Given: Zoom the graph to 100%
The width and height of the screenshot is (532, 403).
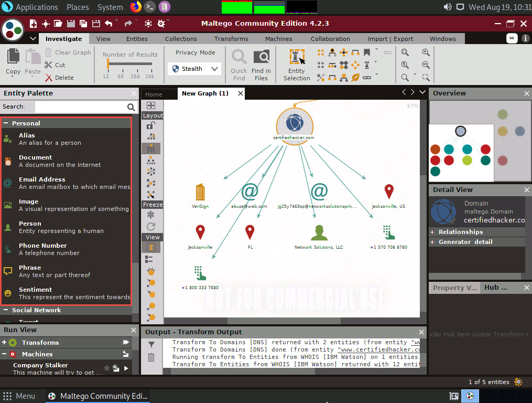Looking at the screenshot, I should 405,65.
